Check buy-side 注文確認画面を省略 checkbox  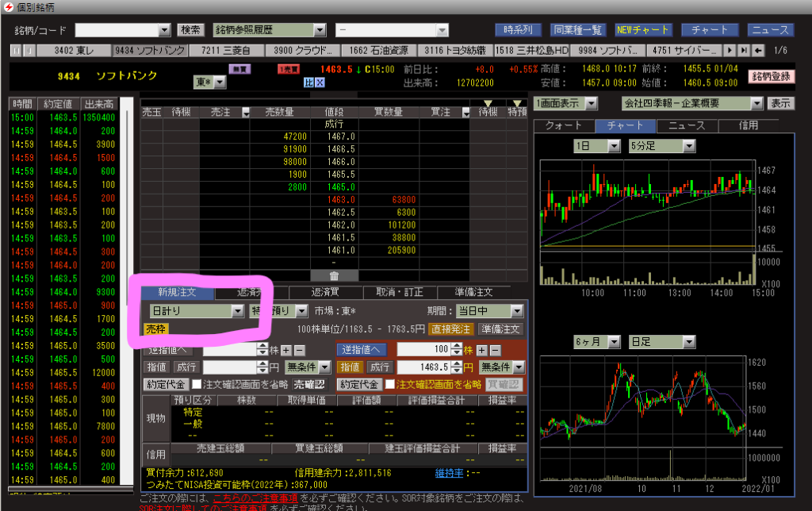click(390, 385)
